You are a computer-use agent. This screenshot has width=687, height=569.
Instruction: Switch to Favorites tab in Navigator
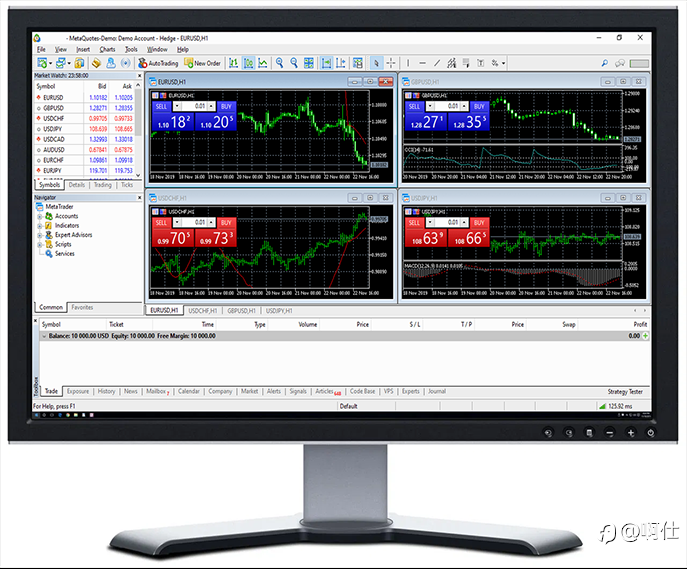82,307
